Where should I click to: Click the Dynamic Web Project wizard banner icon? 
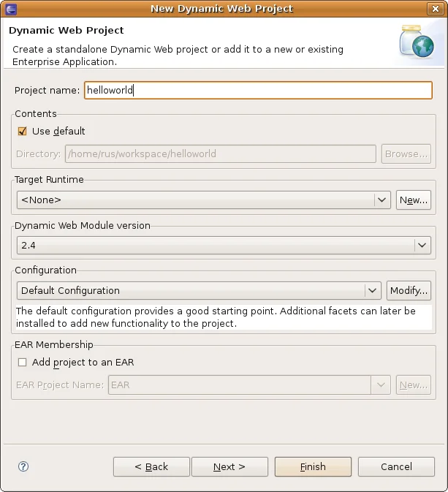pos(417,42)
